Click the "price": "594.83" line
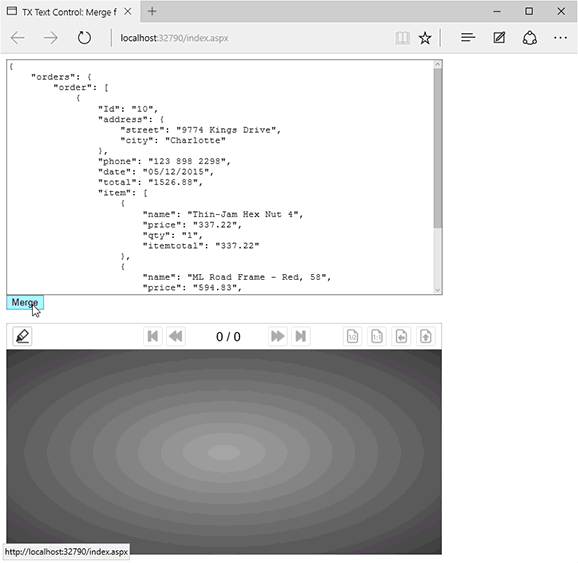This screenshot has height=563, width=578. (192, 287)
